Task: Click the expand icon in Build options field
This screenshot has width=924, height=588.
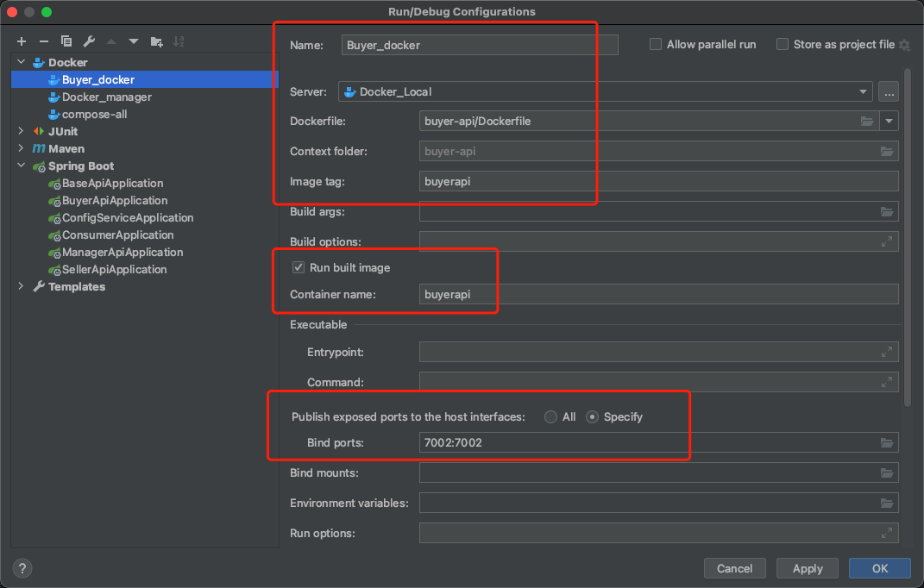Action: 887,242
